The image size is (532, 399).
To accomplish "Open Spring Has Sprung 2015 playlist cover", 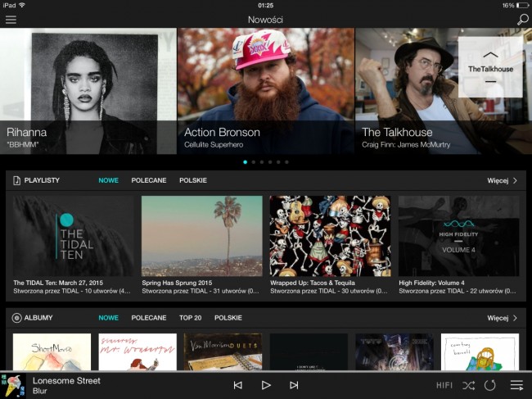I will 202,236.
